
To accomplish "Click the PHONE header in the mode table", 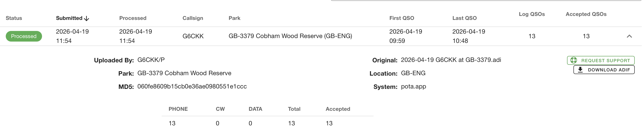I will tap(178, 109).
